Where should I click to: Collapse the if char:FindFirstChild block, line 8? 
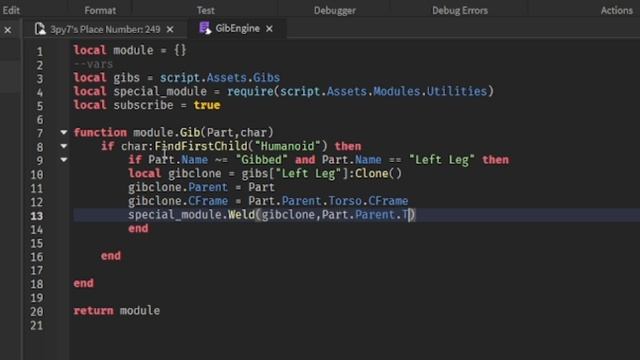pos(64,146)
